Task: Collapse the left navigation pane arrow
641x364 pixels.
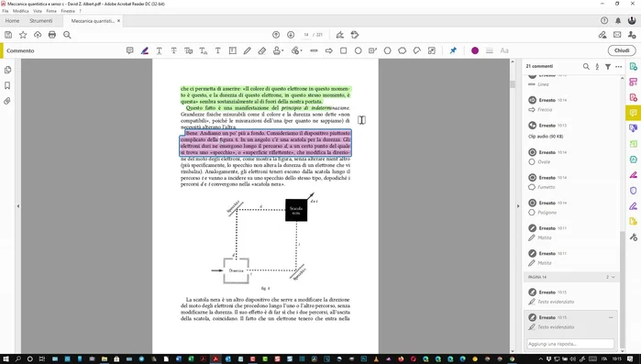Action: (x=18, y=206)
